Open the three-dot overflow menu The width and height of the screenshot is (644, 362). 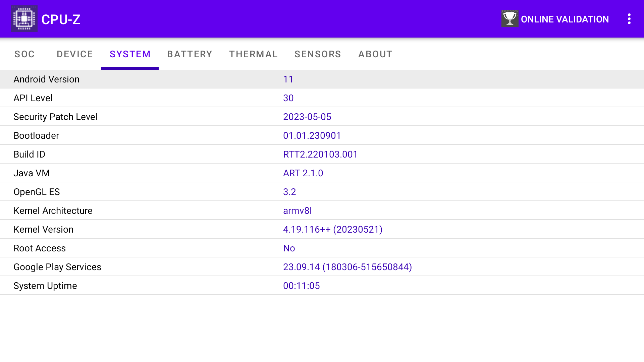[x=629, y=19]
